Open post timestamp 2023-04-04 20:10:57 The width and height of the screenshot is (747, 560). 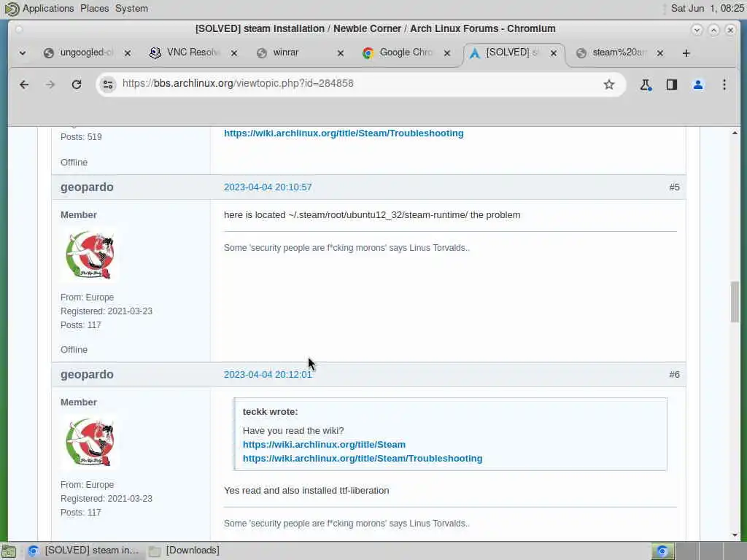click(x=268, y=187)
